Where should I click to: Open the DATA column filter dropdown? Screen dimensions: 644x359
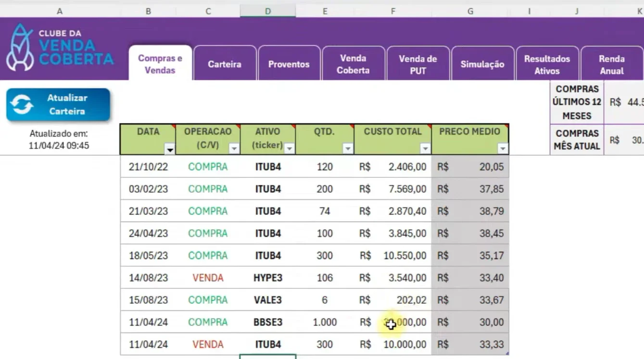pos(170,149)
